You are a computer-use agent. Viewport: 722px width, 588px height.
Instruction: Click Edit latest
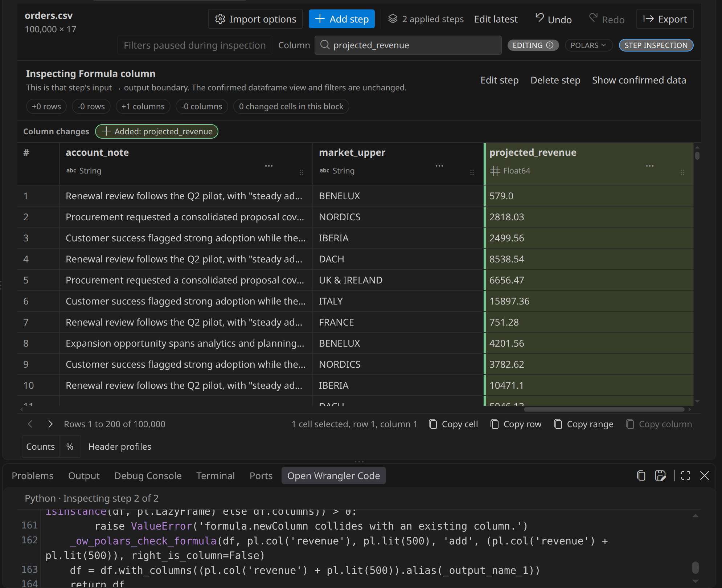496,19
